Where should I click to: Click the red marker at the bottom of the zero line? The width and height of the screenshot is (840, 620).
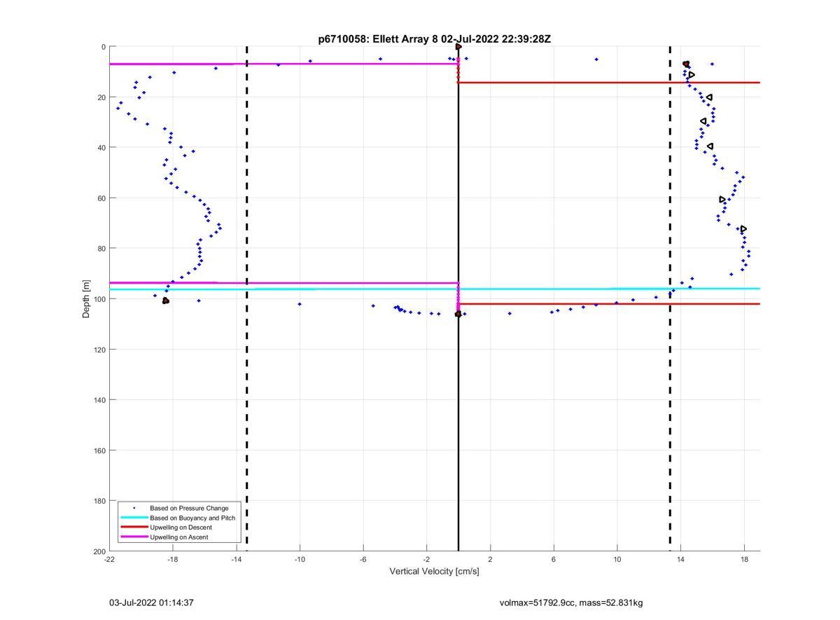click(458, 314)
